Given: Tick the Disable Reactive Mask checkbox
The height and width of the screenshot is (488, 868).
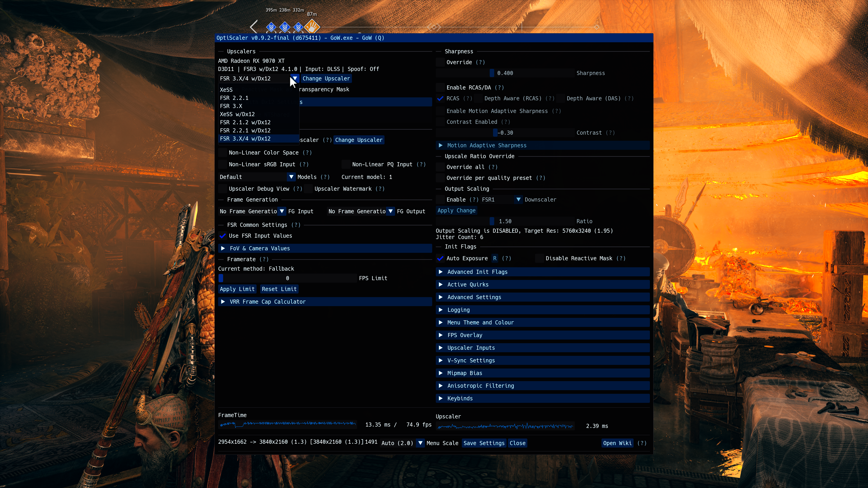Looking at the screenshot, I should 540,258.
